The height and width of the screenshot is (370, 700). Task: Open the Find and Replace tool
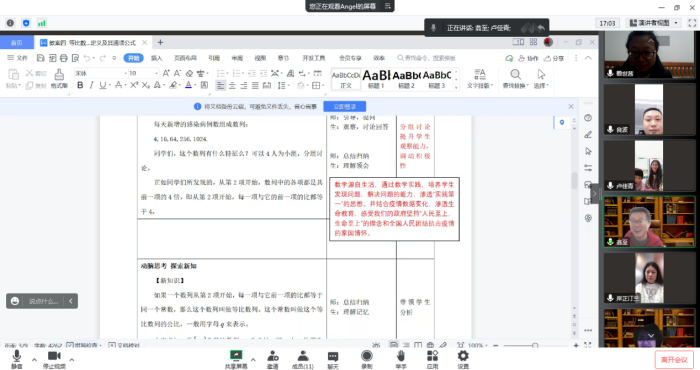point(515,79)
